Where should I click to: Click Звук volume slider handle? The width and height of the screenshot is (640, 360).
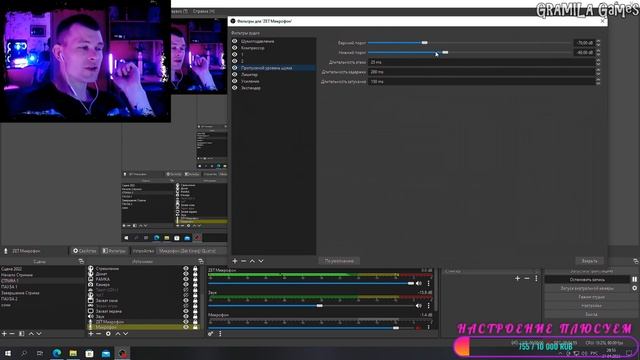click(x=320, y=305)
